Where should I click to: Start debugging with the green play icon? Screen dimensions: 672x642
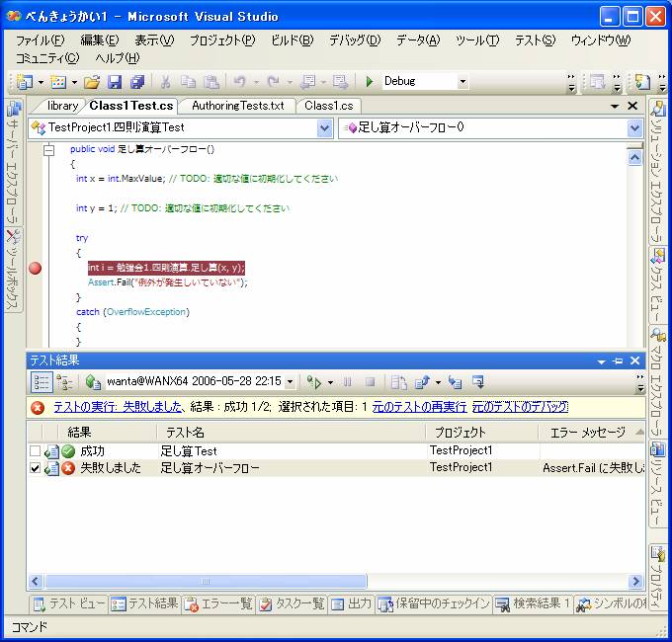(370, 82)
